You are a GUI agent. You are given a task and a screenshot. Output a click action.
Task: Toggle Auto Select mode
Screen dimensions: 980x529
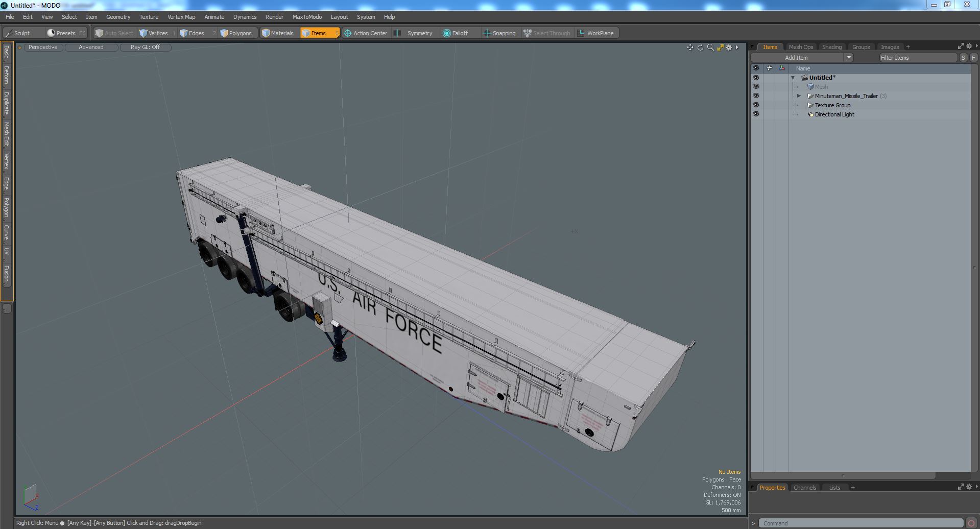(x=114, y=33)
